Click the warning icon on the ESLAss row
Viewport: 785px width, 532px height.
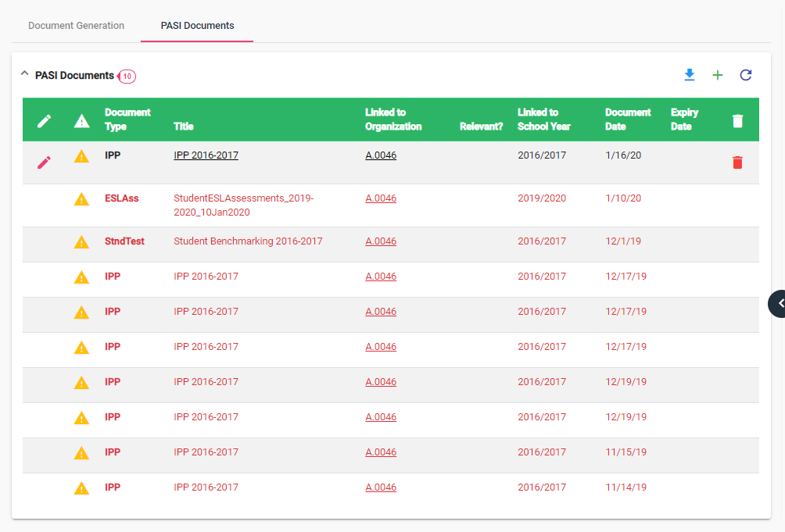coord(81,199)
